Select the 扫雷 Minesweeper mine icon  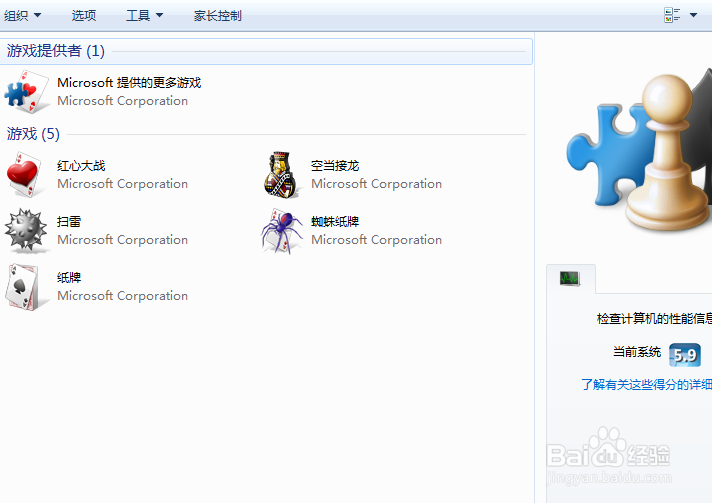coord(26,231)
